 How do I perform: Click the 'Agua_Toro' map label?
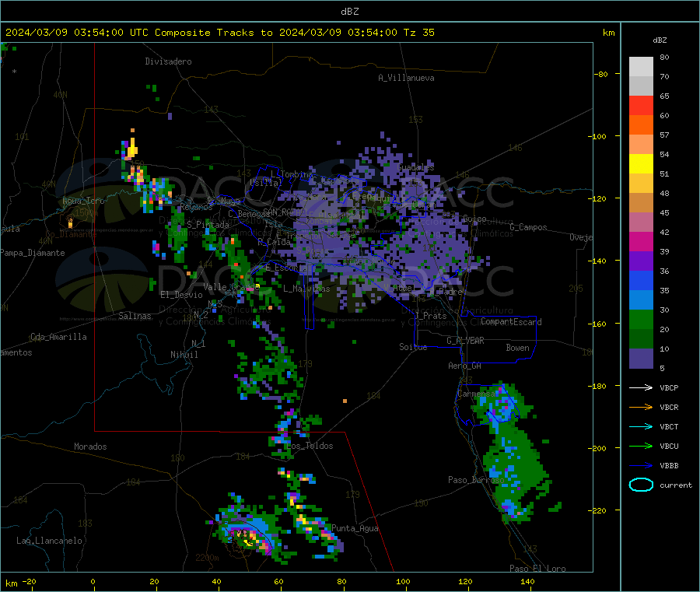[x=83, y=201]
